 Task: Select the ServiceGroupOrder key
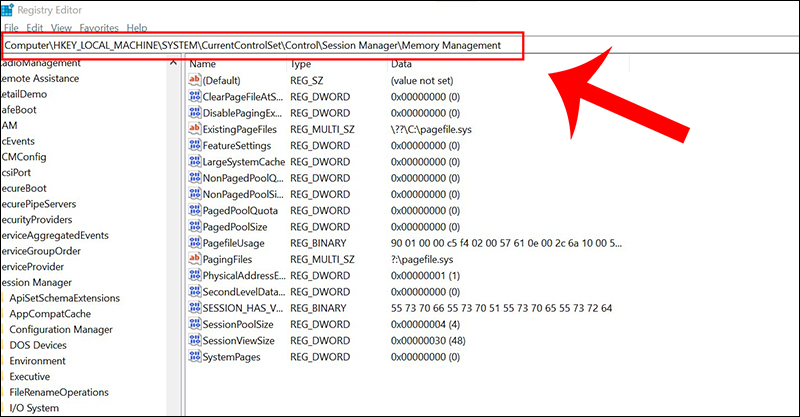(x=41, y=252)
